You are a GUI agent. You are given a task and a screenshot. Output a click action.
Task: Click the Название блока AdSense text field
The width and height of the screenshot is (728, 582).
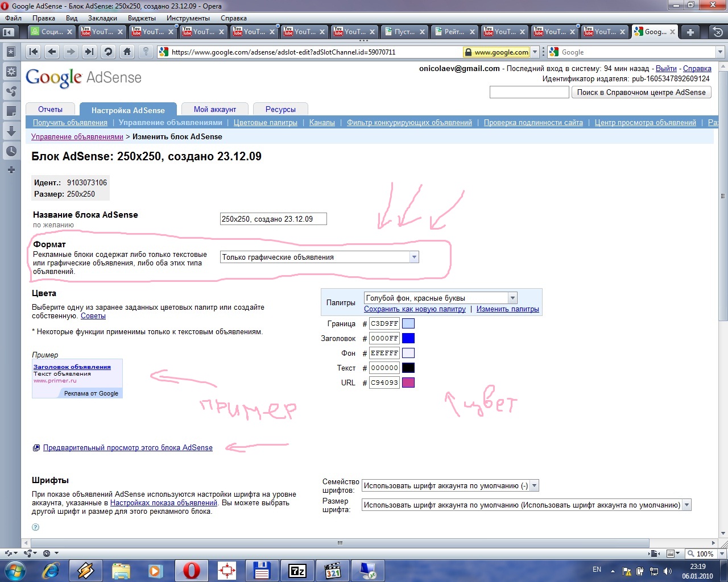pyautogui.click(x=273, y=219)
